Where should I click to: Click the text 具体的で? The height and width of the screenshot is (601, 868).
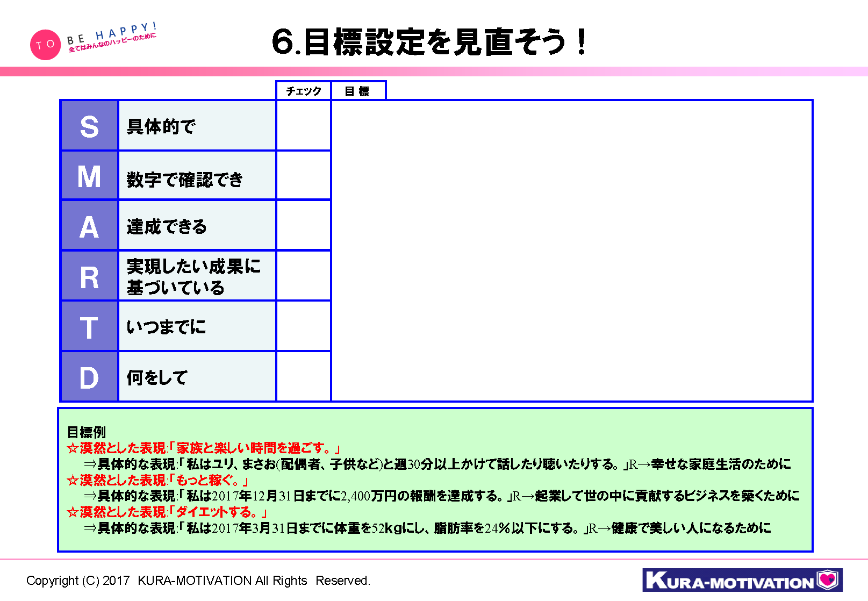pyautogui.click(x=160, y=127)
